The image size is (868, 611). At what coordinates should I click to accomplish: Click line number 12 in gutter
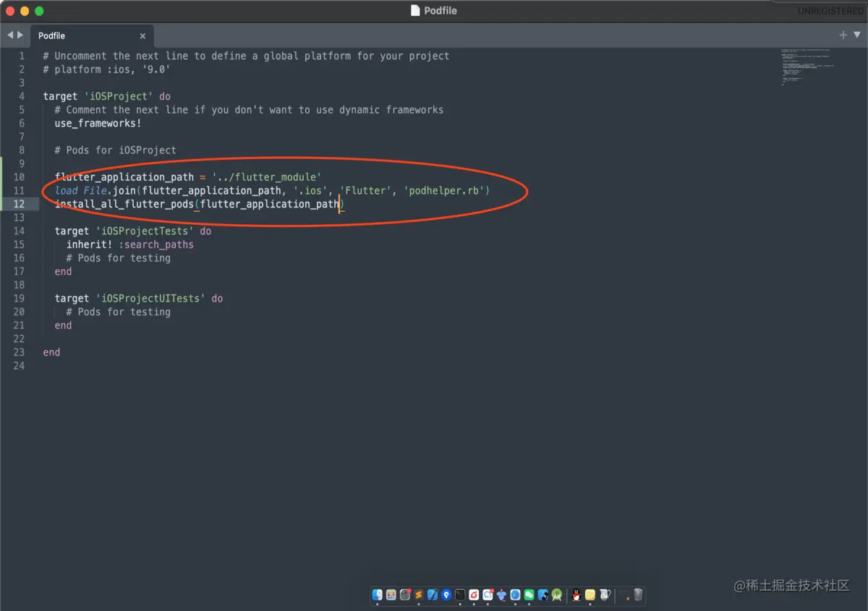point(18,204)
